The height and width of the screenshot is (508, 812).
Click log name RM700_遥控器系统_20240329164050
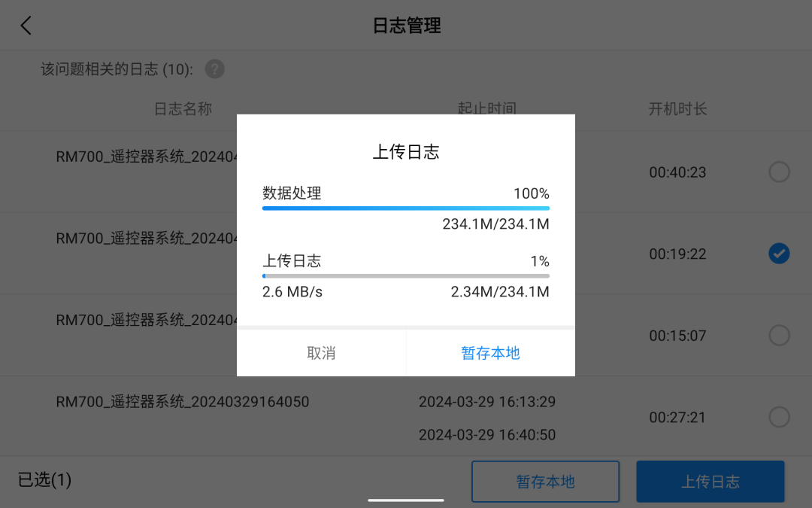tap(182, 402)
